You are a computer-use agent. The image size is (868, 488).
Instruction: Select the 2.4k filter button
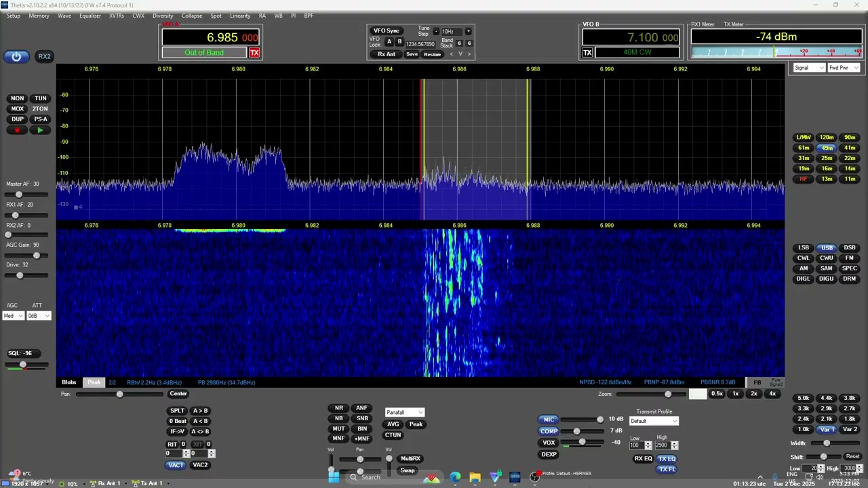point(804,419)
